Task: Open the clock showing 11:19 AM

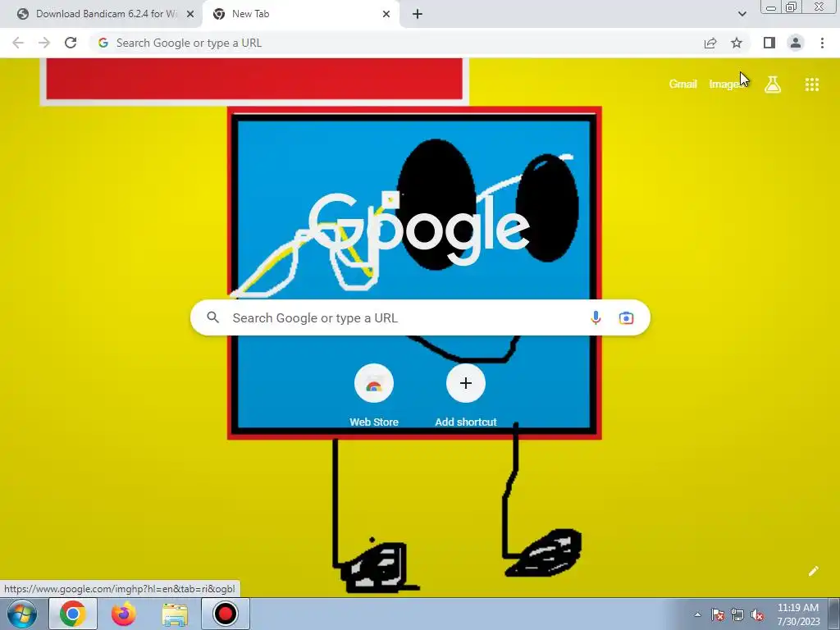Action: (x=798, y=614)
